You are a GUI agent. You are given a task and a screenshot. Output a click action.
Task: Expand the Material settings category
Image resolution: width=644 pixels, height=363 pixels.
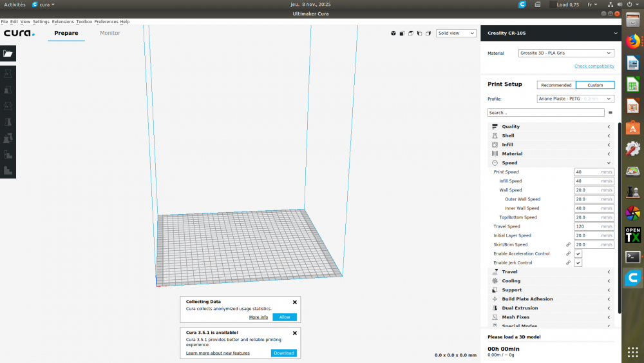tap(551, 153)
